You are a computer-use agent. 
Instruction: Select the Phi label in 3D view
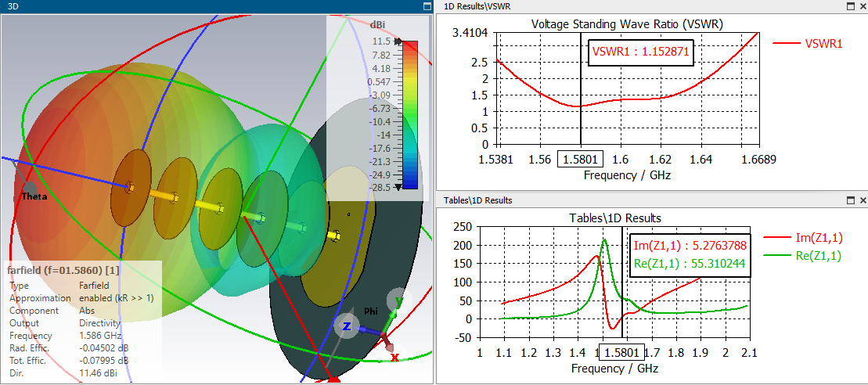pos(369,311)
